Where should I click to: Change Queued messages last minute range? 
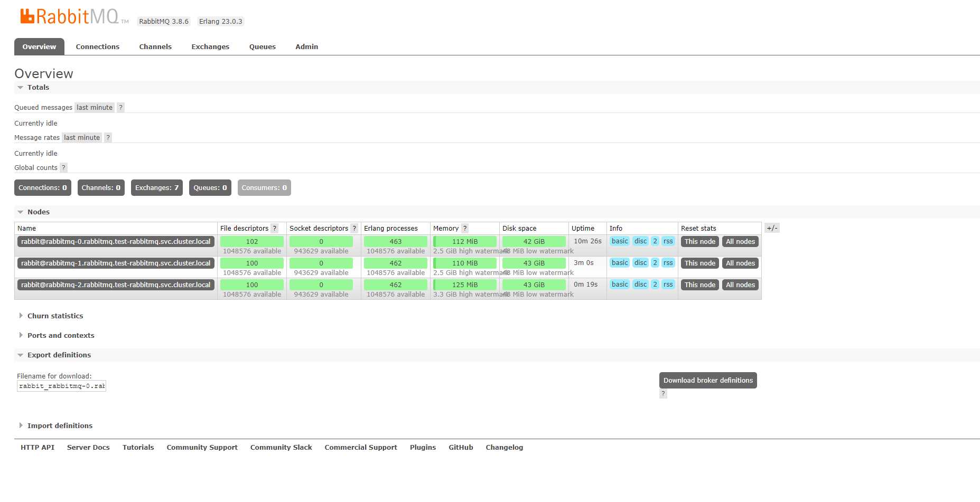click(x=95, y=108)
